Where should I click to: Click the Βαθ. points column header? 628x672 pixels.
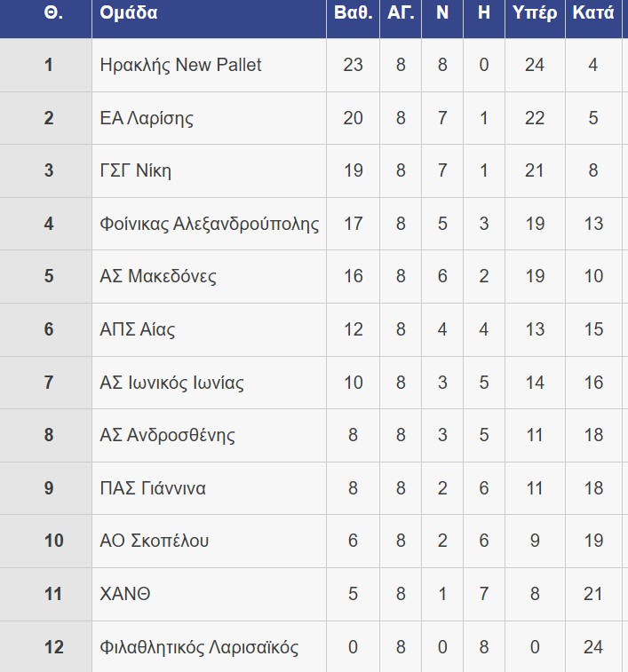point(353,13)
